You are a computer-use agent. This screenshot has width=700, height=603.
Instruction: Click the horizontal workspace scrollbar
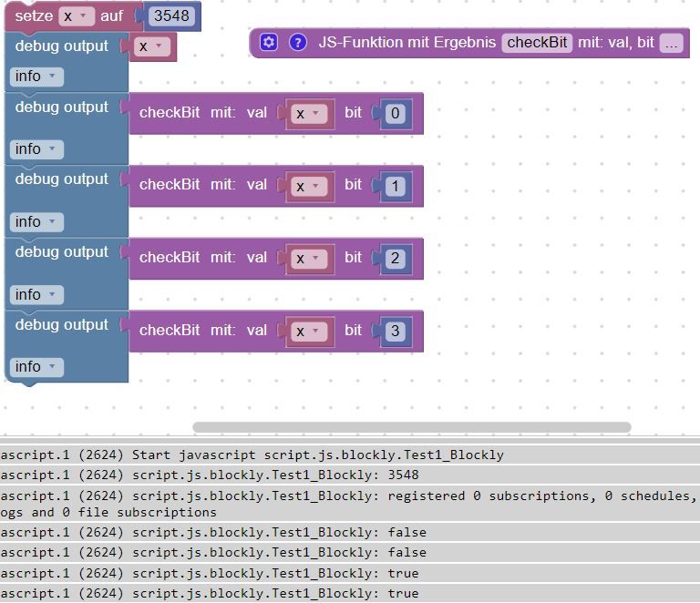[412, 427]
